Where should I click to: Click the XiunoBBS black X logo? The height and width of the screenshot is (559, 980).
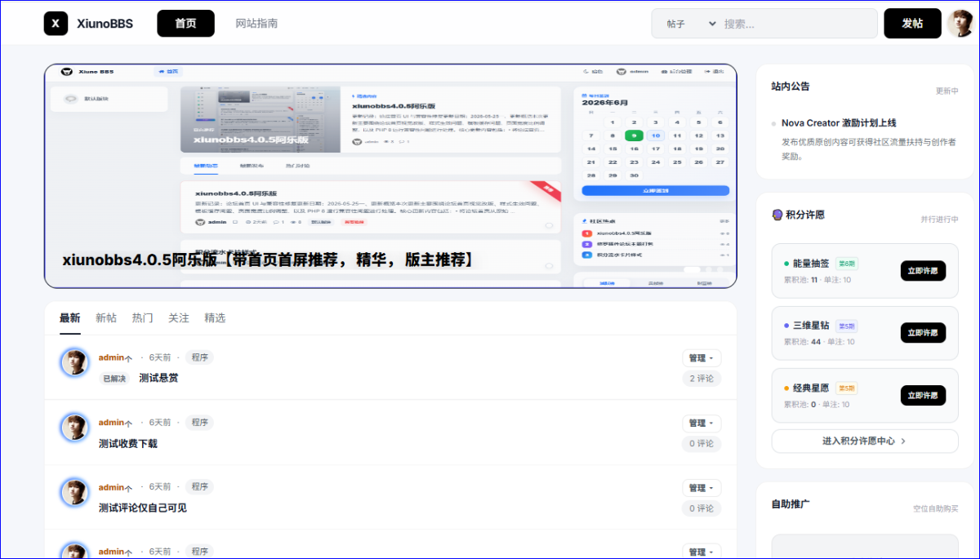[x=56, y=24]
